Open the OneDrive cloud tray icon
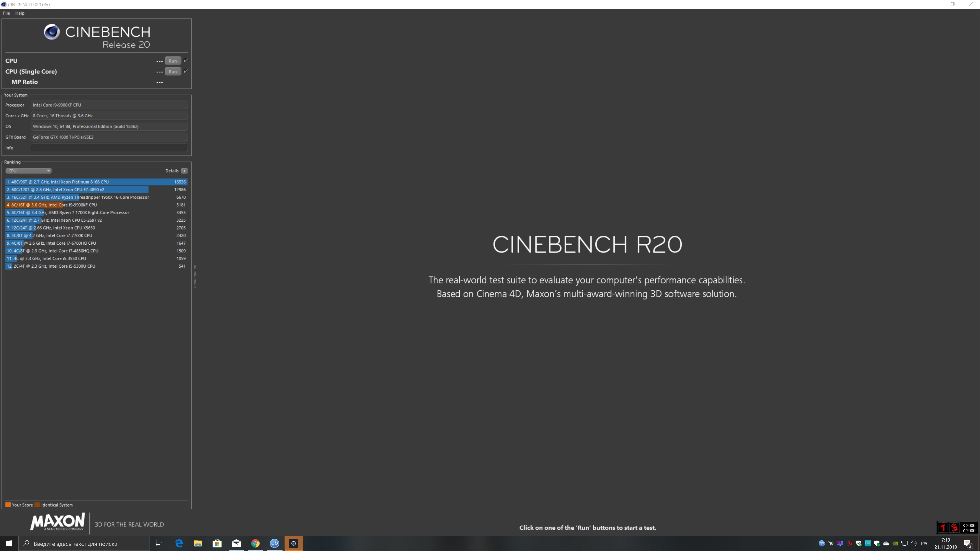Viewport: 980px width, 551px height. tap(886, 543)
